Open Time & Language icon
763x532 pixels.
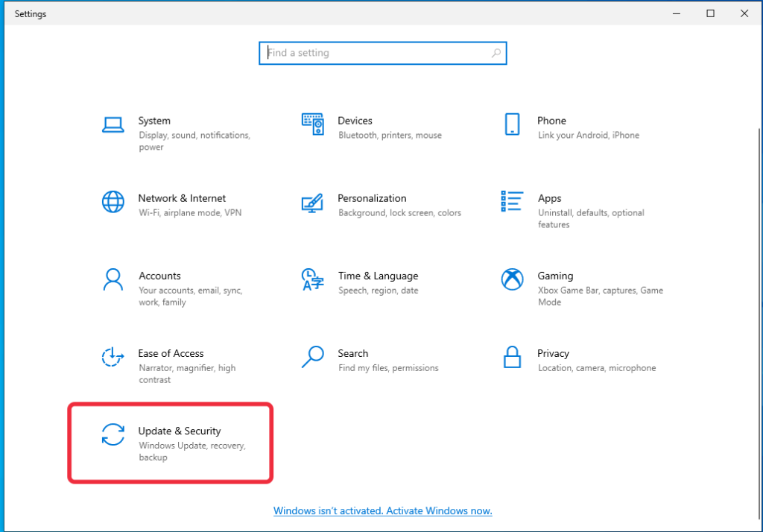coord(312,279)
